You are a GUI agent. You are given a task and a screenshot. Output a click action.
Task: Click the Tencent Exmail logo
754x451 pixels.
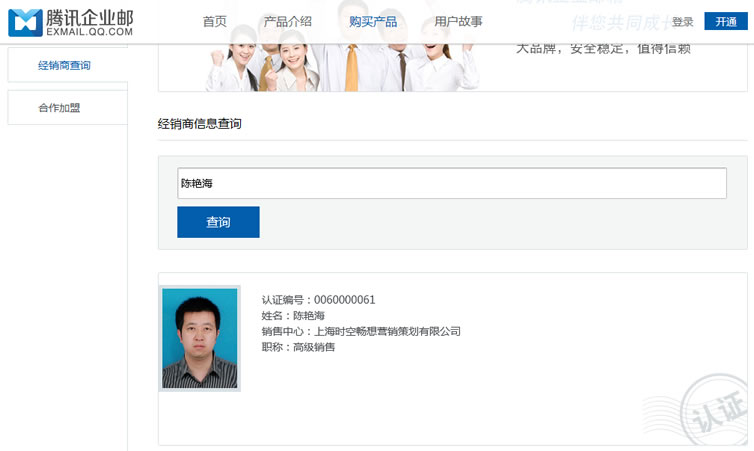pyautogui.click(x=71, y=23)
